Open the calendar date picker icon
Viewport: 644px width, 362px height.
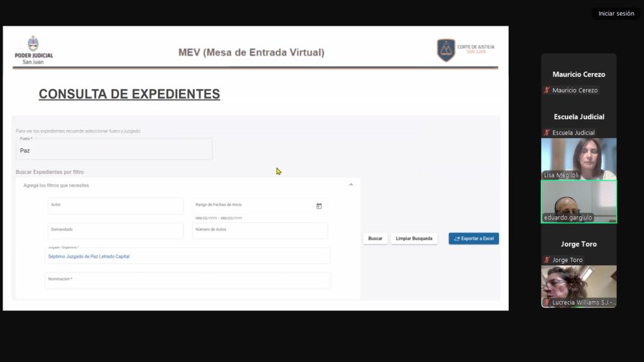coord(319,206)
